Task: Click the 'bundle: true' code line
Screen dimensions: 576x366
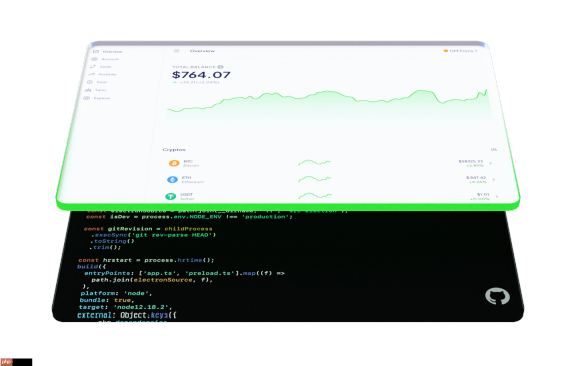Action: 107,300
